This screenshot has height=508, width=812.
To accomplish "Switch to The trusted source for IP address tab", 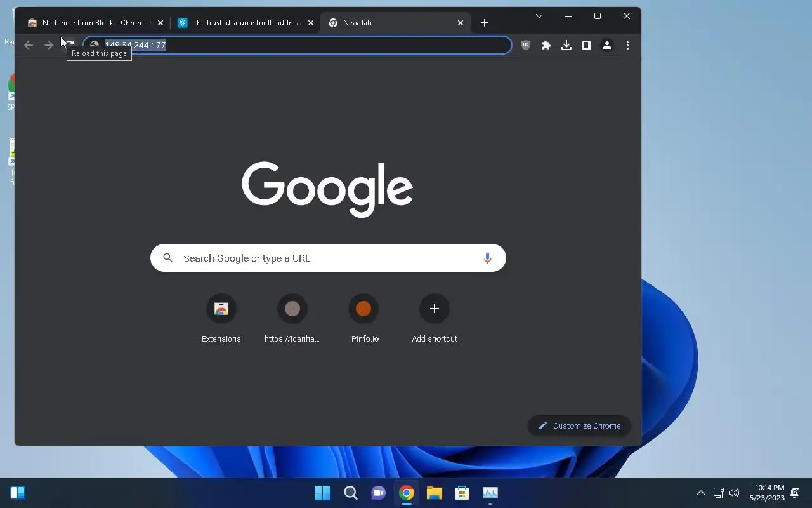I will click(246, 23).
